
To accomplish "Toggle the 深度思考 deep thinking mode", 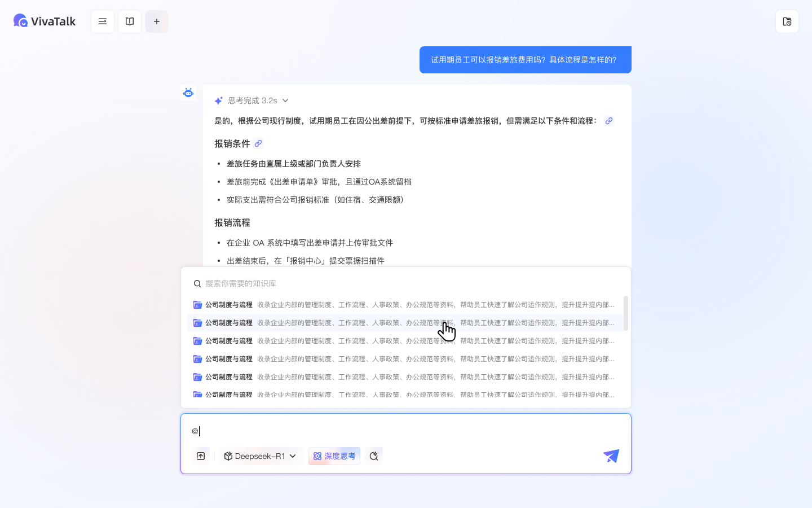I will click(x=334, y=456).
